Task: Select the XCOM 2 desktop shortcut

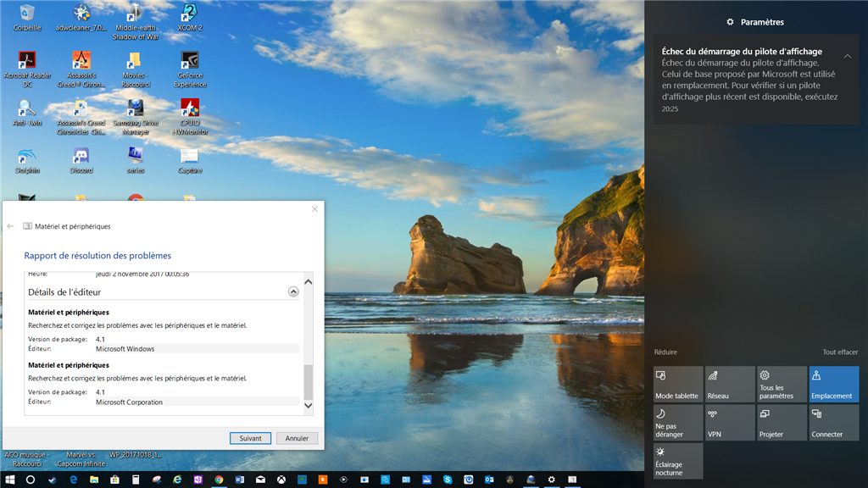Action: coord(190,18)
